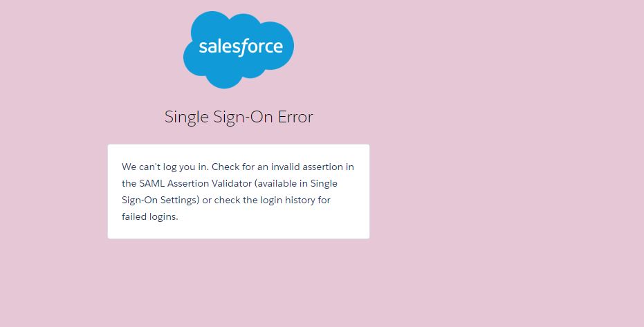Click the "(available in Single" text
This screenshot has height=327, width=644.
[296, 183]
